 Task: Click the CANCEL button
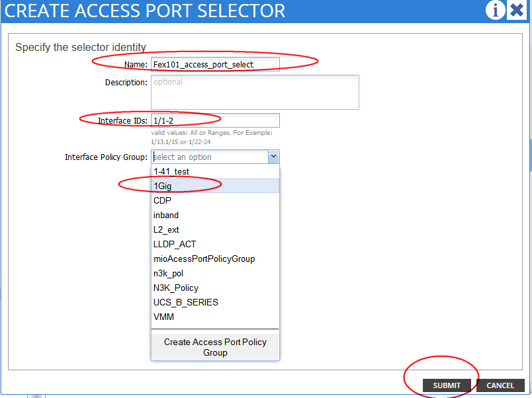click(500, 385)
